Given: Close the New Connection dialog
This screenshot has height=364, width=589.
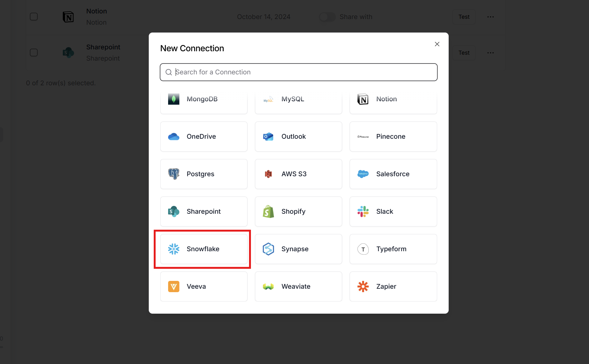Looking at the screenshot, I should click(x=437, y=44).
